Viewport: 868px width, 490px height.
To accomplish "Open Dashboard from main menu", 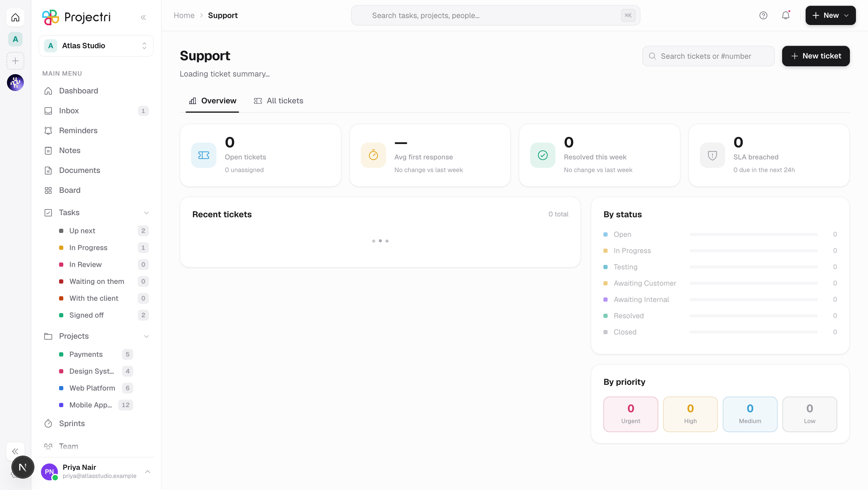I will [x=96, y=91].
